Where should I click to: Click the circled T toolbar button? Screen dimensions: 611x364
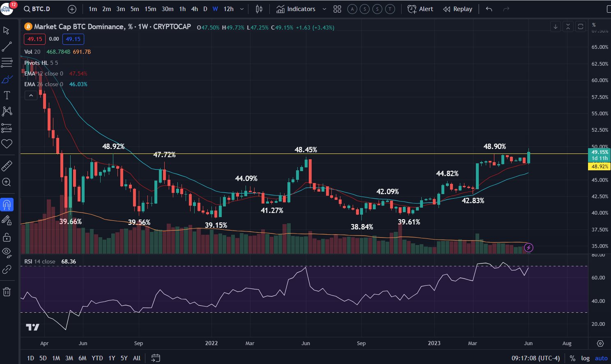(x=390, y=9)
